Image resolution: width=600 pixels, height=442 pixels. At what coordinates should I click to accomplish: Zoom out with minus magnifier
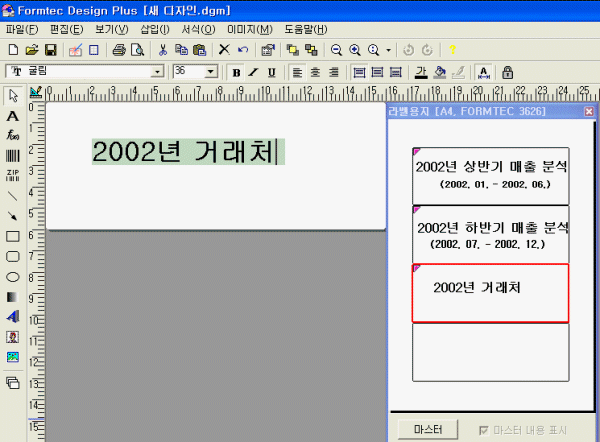point(336,50)
